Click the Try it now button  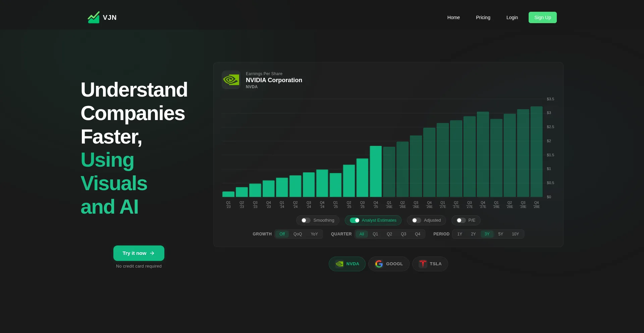click(139, 253)
